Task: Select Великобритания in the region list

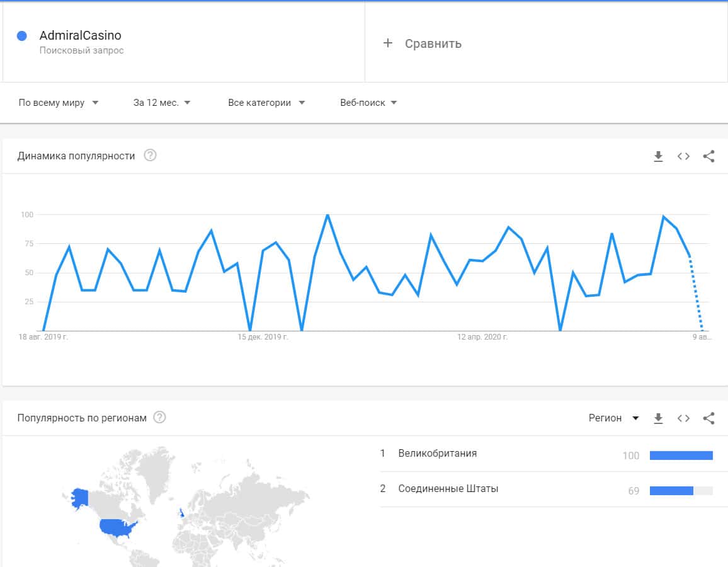Action: 437,453
